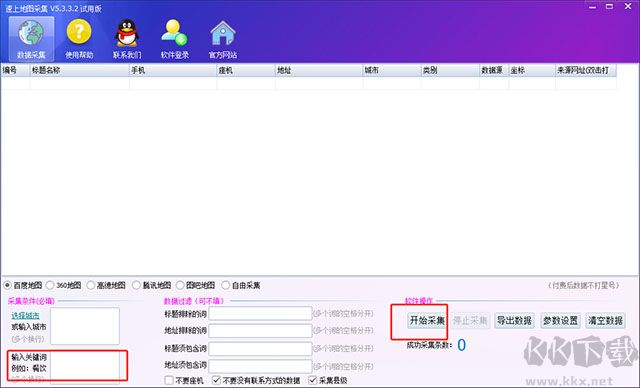Select 360地图 radio button
The height and width of the screenshot is (388, 640).
[50, 285]
